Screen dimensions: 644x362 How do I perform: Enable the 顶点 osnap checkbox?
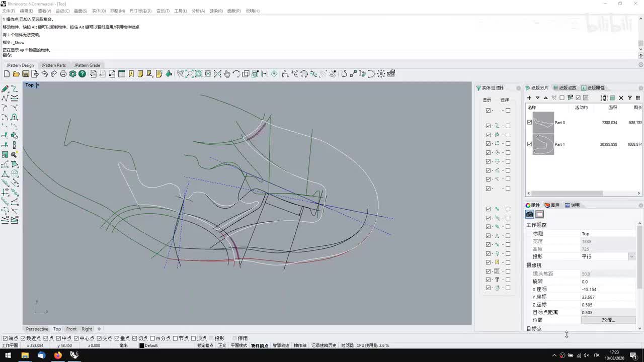click(x=193, y=338)
